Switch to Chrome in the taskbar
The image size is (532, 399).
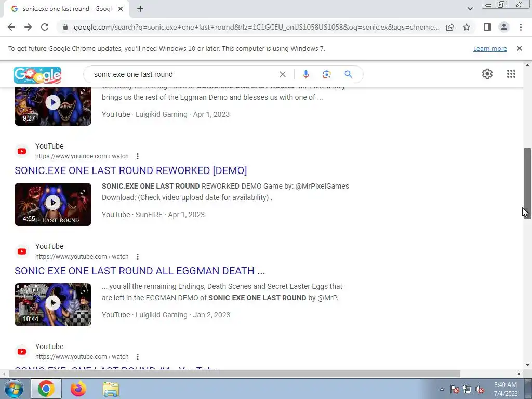46,389
